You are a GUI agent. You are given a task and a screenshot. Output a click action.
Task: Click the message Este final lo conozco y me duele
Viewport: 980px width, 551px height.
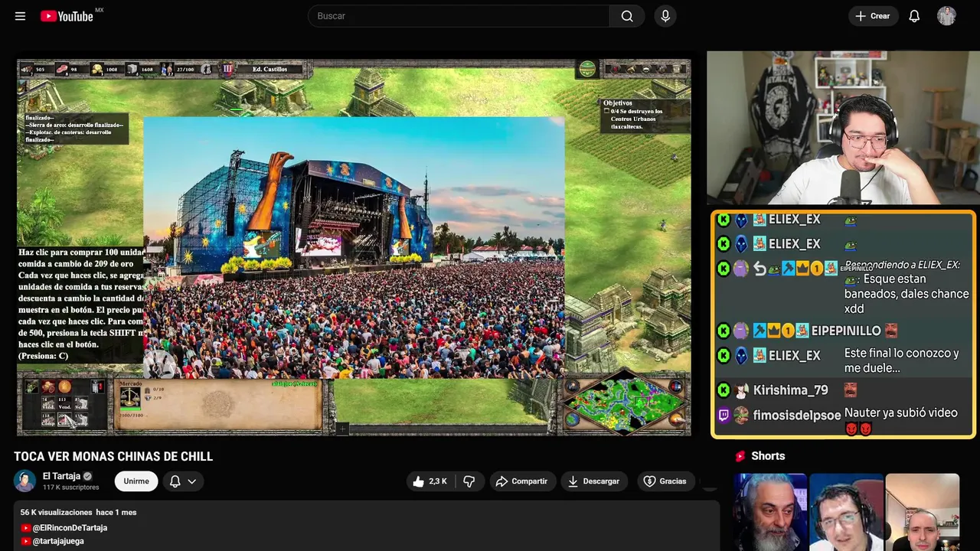pos(901,360)
